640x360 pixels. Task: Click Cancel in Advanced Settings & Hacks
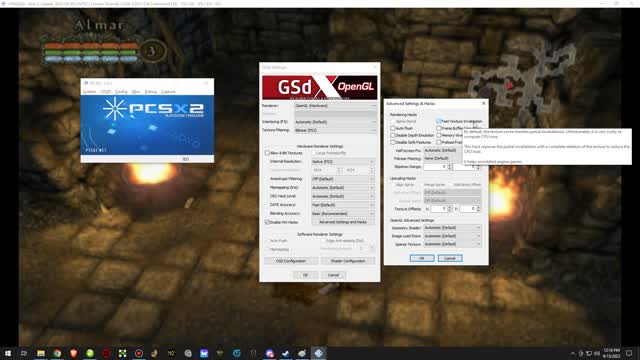450,258
